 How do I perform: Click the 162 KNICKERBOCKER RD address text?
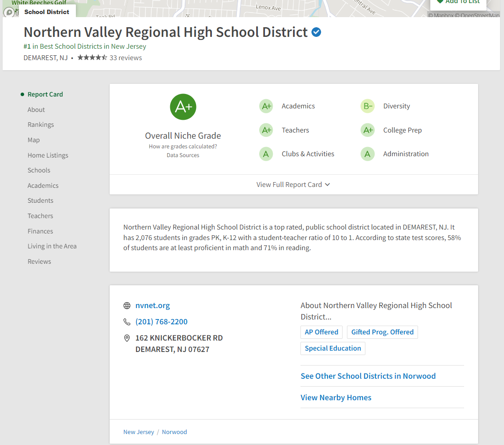[179, 338]
